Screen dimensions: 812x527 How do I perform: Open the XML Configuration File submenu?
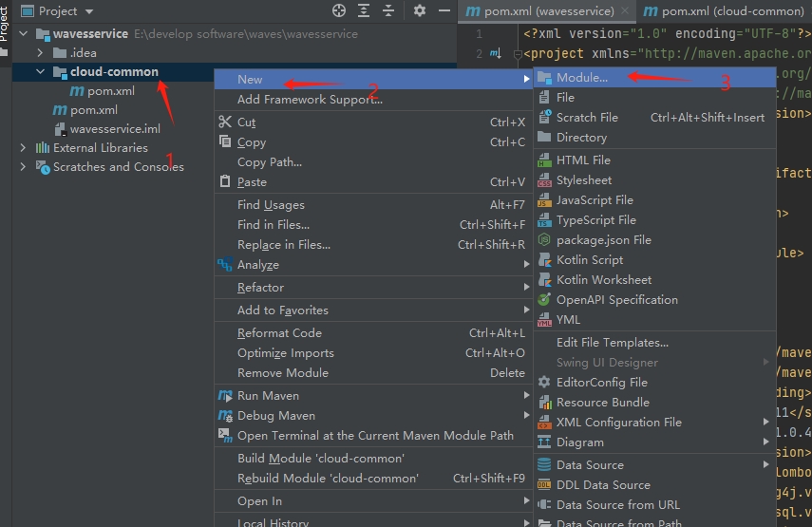[x=654, y=422]
